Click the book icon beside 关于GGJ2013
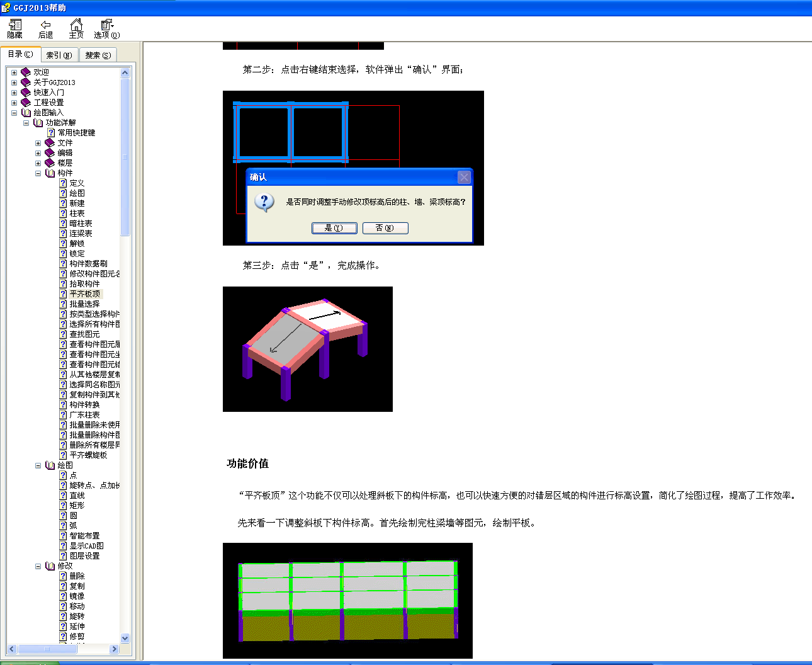The width and height of the screenshot is (812, 665). [26, 82]
